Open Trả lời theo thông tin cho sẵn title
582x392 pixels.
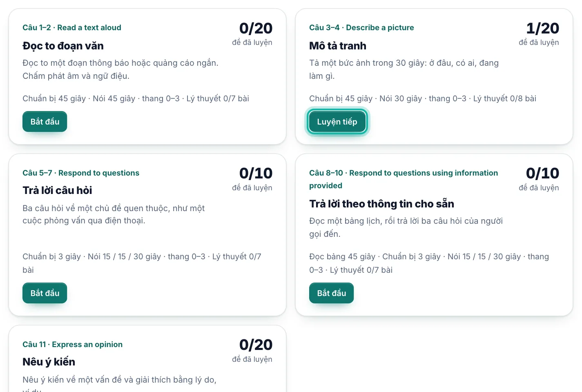[x=381, y=204]
